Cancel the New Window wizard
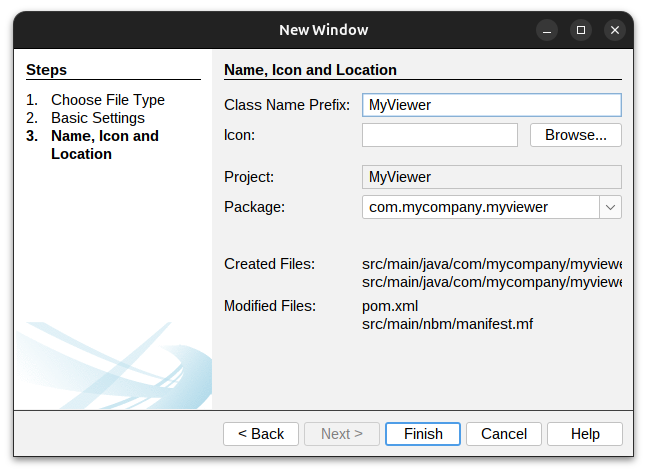This screenshot has height=473, width=647. tap(504, 434)
